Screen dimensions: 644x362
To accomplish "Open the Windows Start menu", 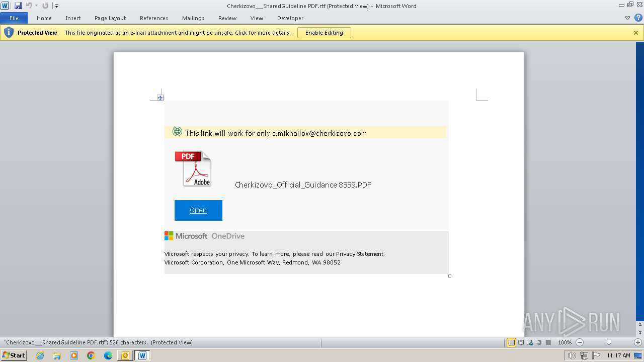I will pyautogui.click(x=14, y=355).
